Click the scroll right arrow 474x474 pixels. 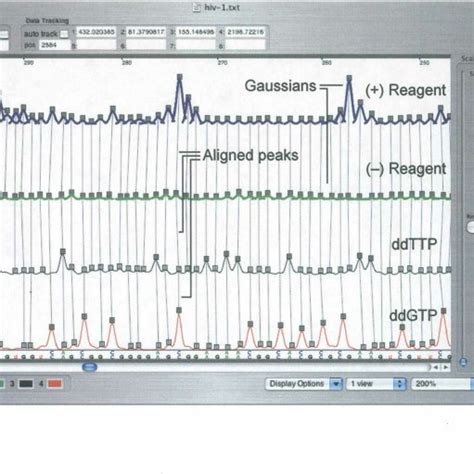click(445, 367)
